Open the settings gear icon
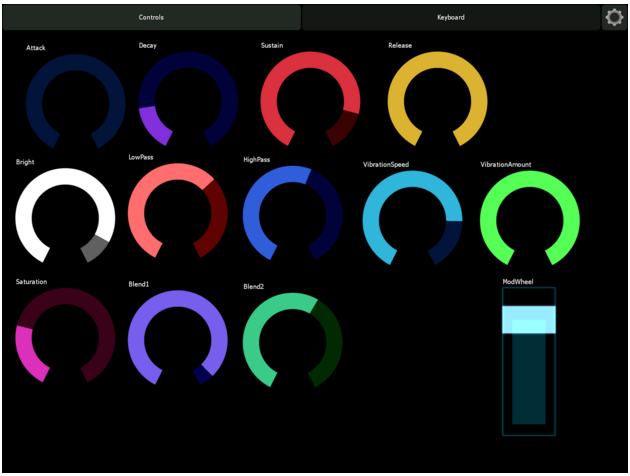Screen dimensions: 630x476 tap(614, 17)
